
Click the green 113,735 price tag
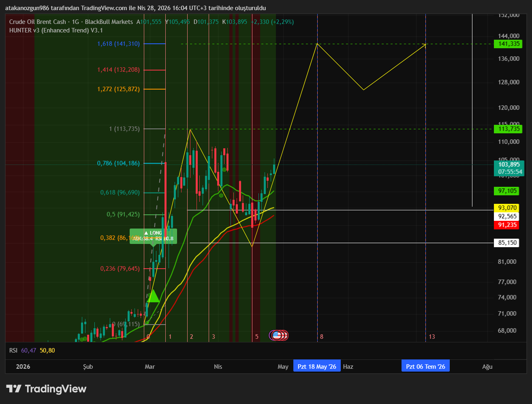tap(508, 129)
